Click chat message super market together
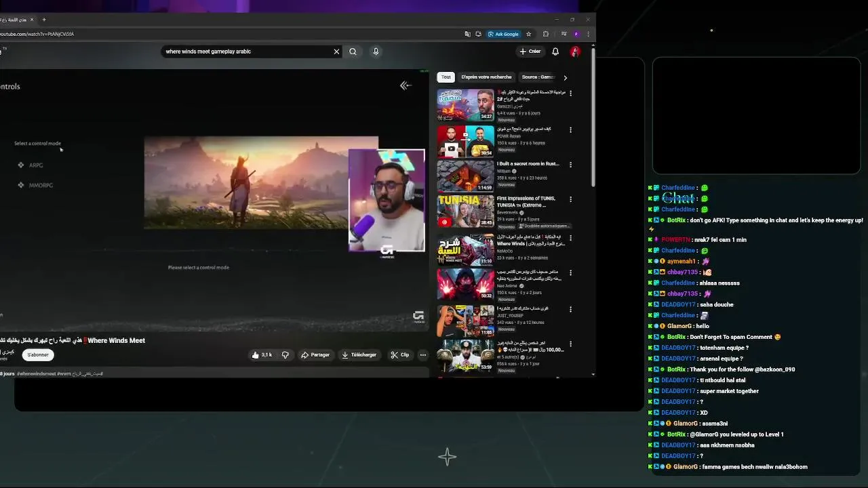868x488 pixels. tap(729, 391)
